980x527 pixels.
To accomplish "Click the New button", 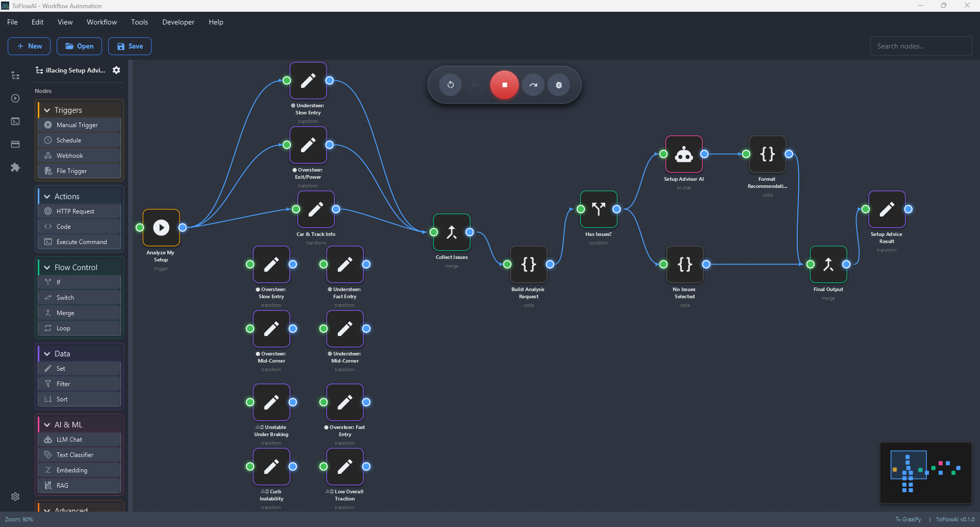I will pyautogui.click(x=29, y=46).
